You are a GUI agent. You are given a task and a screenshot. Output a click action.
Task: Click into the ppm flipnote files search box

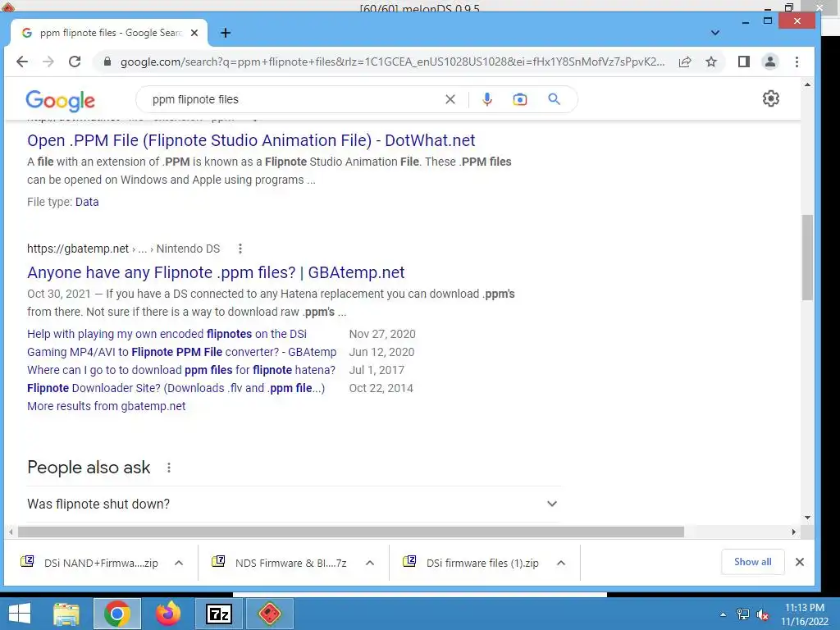(294, 99)
